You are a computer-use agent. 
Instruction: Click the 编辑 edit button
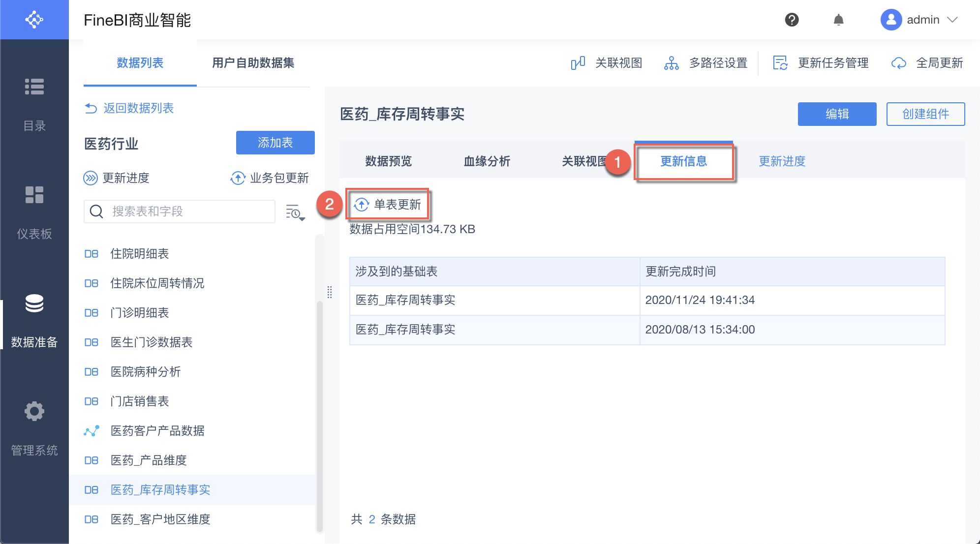pos(836,114)
